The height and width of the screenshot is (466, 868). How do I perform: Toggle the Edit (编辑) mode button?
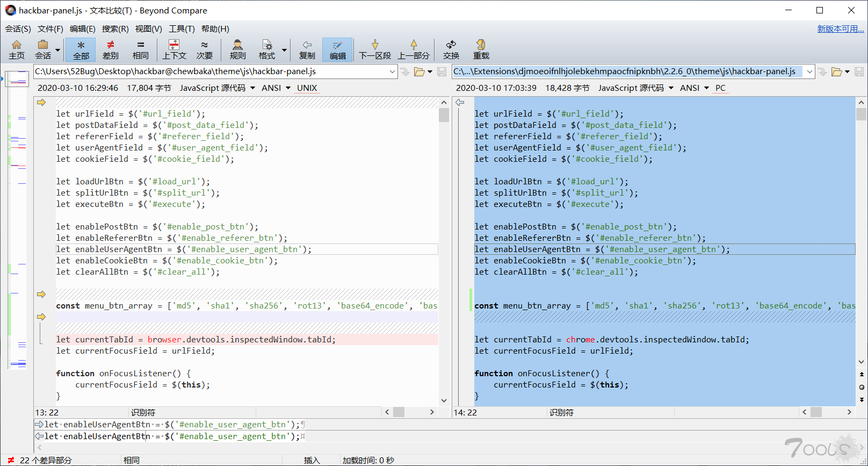click(x=337, y=49)
